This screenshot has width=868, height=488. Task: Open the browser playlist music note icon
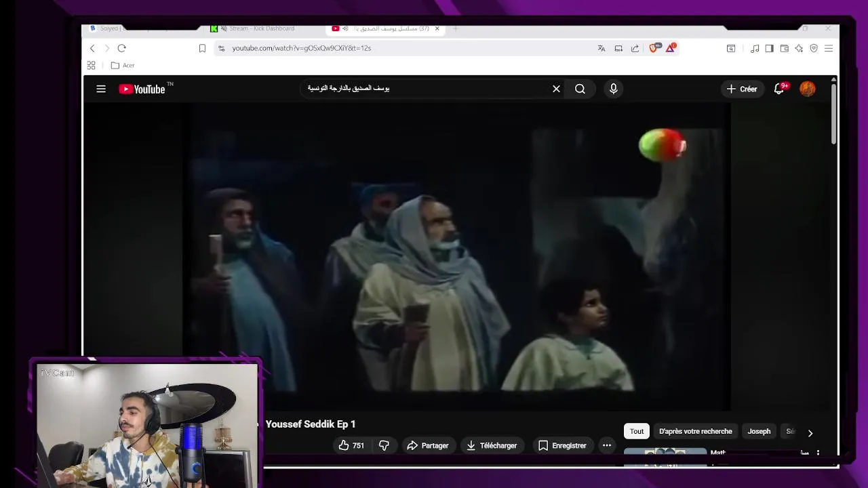[x=755, y=48]
